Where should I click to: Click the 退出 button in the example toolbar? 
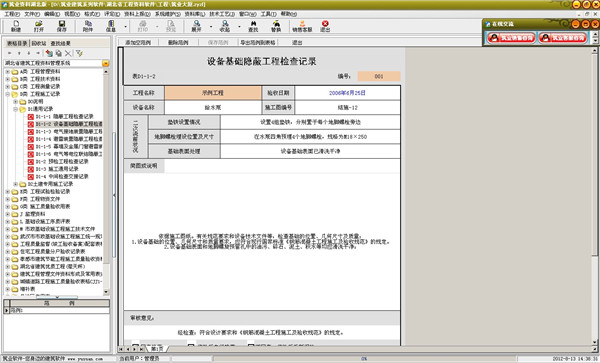click(x=297, y=42)
